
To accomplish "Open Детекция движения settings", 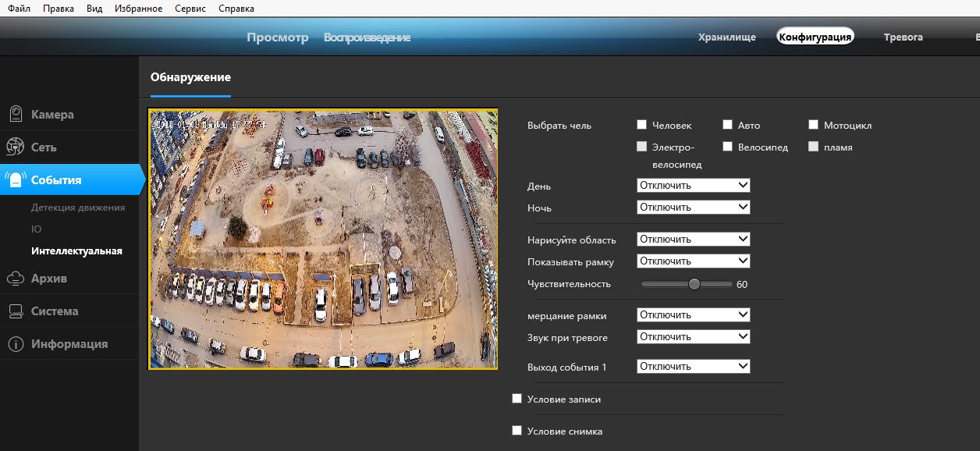I will [x=78, y=208].
